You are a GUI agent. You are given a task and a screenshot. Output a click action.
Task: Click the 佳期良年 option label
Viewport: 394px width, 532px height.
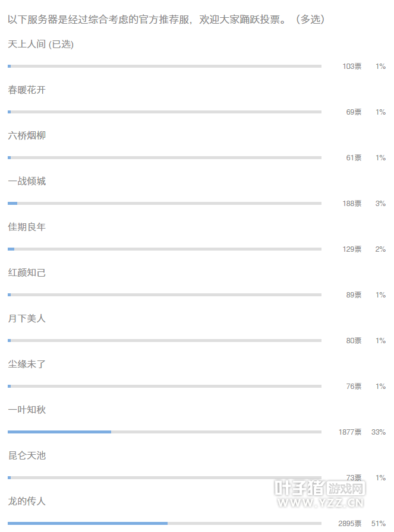point(27,227)
